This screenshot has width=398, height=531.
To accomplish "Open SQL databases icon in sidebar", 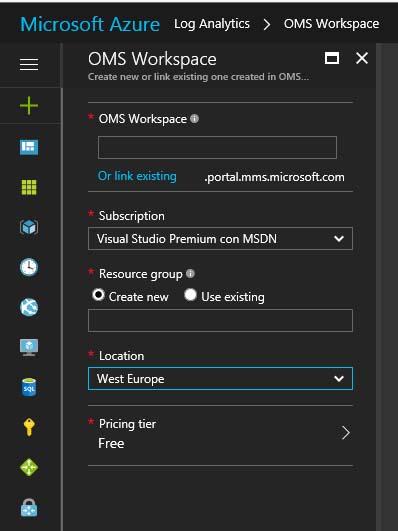I will click(29, 387).
